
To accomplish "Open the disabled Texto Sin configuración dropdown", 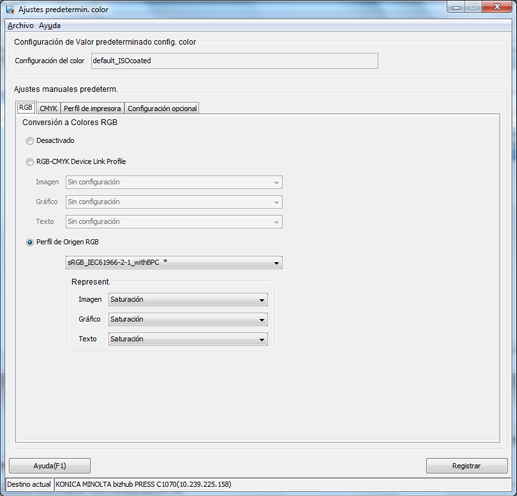I will tap(174, 222).
